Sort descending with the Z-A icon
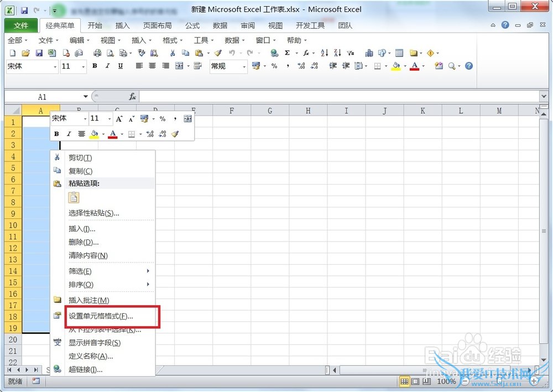Viewport: 553px width, 392px height. point(337,53)
